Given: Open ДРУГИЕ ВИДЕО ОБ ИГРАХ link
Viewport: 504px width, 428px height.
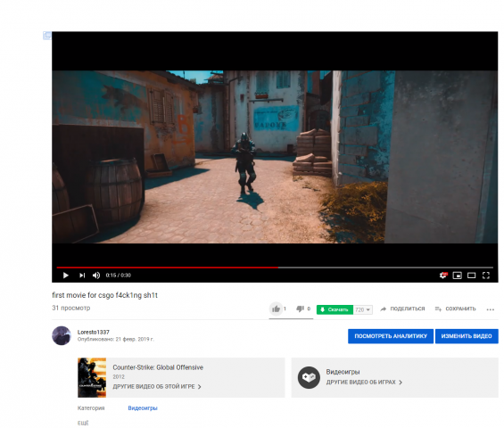Looking at the screenshot, I should 364,382.
